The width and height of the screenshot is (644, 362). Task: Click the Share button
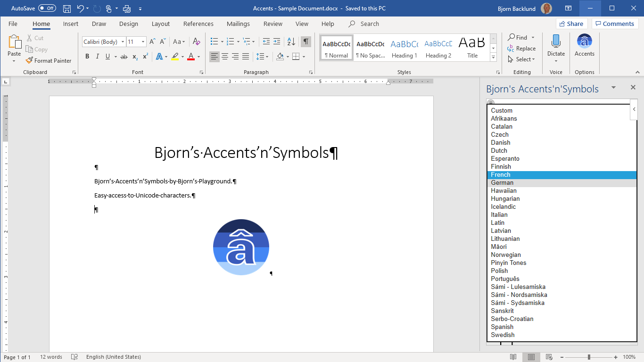click(571, 24)
